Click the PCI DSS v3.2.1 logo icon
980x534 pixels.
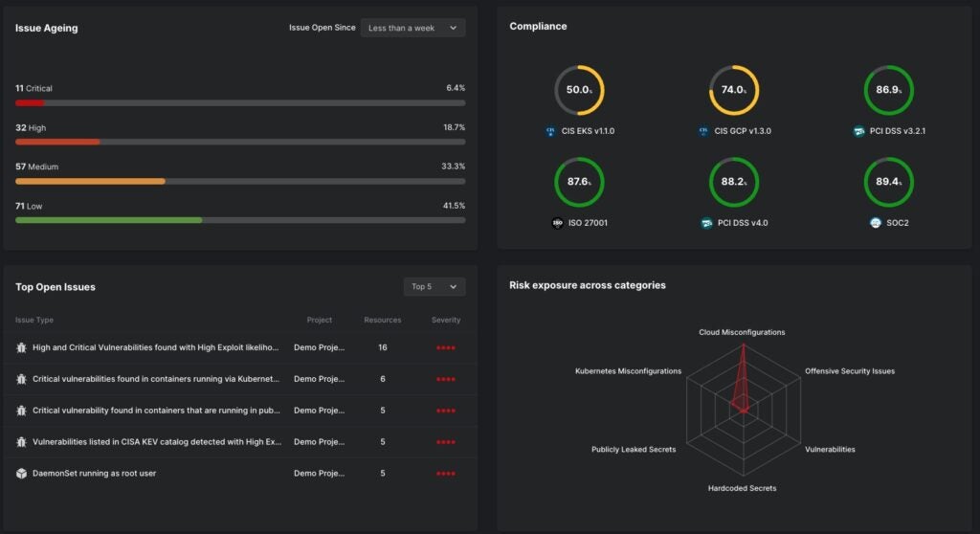tap(858, 131)
